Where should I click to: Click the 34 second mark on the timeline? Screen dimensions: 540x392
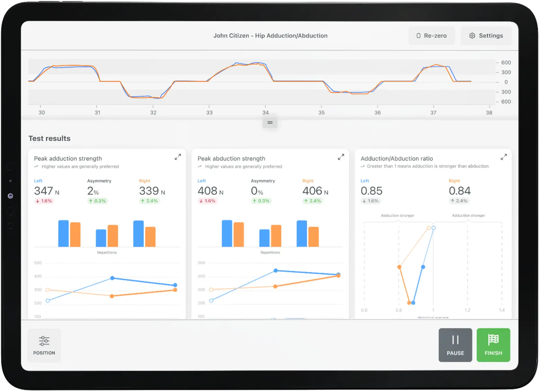tap(265, 112)
